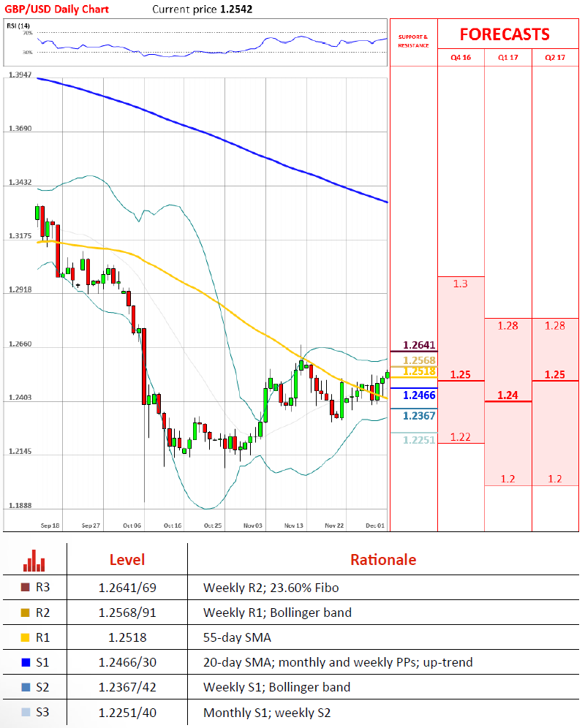Click the S1 blue color swatch
The image size is (585, 728).
click(26, 662)
